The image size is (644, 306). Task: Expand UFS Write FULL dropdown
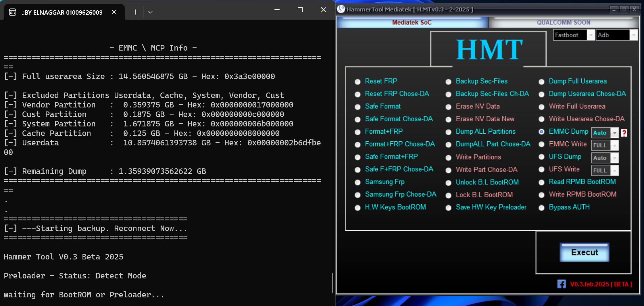(614, 170)
